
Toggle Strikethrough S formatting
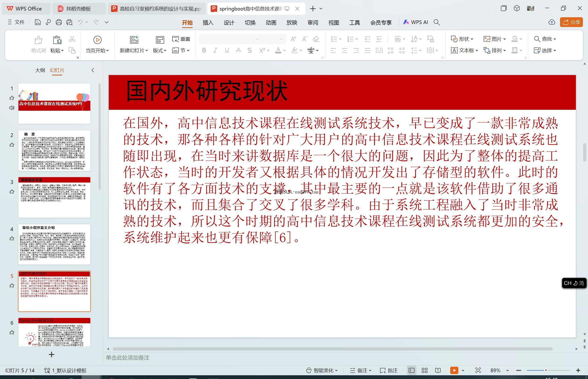tap(249, 50)
